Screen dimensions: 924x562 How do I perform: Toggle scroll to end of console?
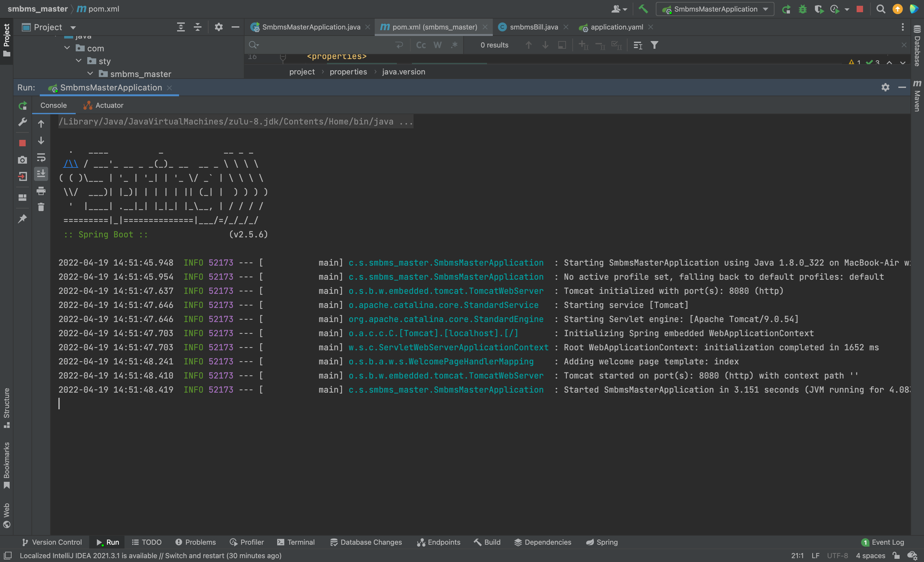(x=41, y=174)
